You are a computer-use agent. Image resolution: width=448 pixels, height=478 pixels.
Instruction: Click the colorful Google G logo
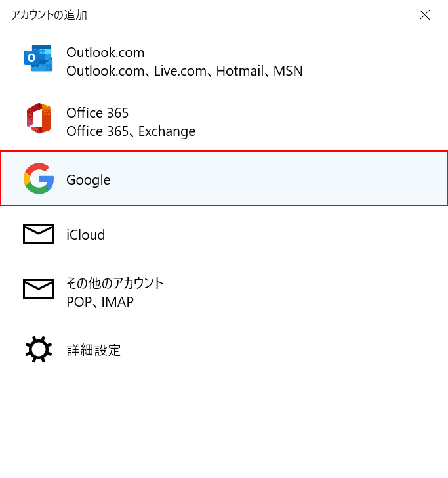(39, 179)
